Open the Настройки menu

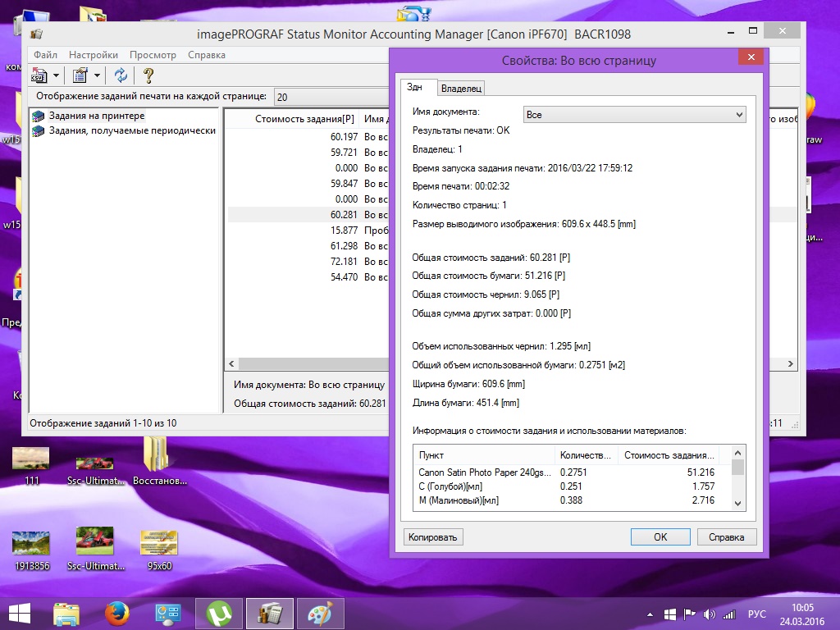click(x=94, y=55)
